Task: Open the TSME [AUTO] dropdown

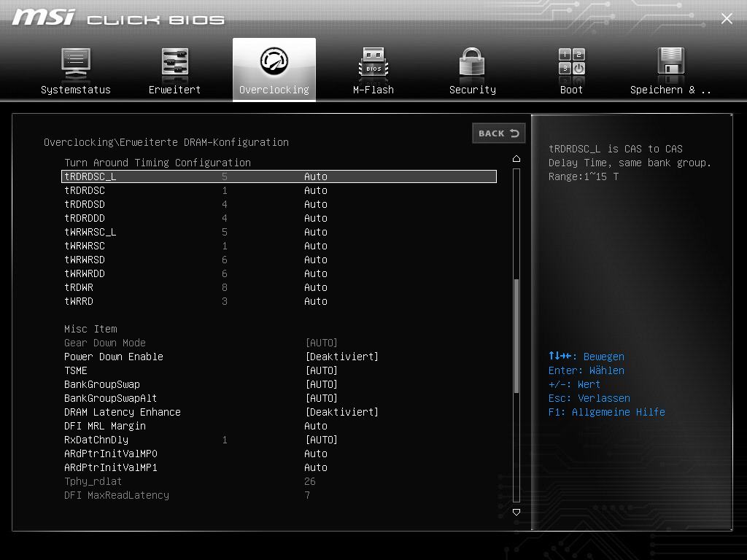Action: point(322,370)
